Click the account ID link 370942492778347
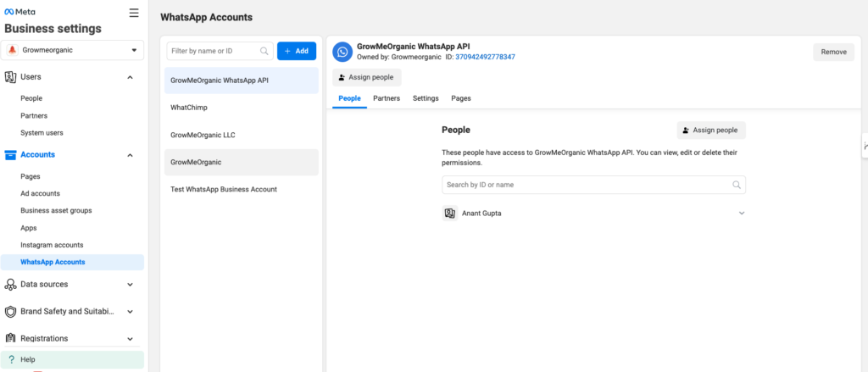Screen dimensions: 868x372 485,57
